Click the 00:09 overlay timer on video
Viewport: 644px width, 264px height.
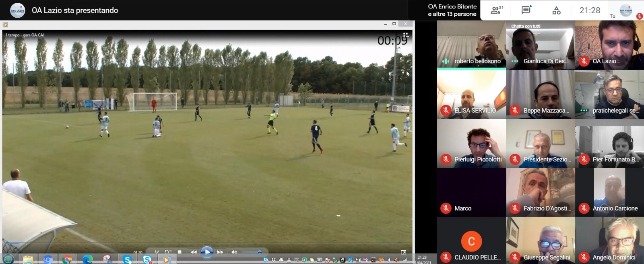coord(392,41)
